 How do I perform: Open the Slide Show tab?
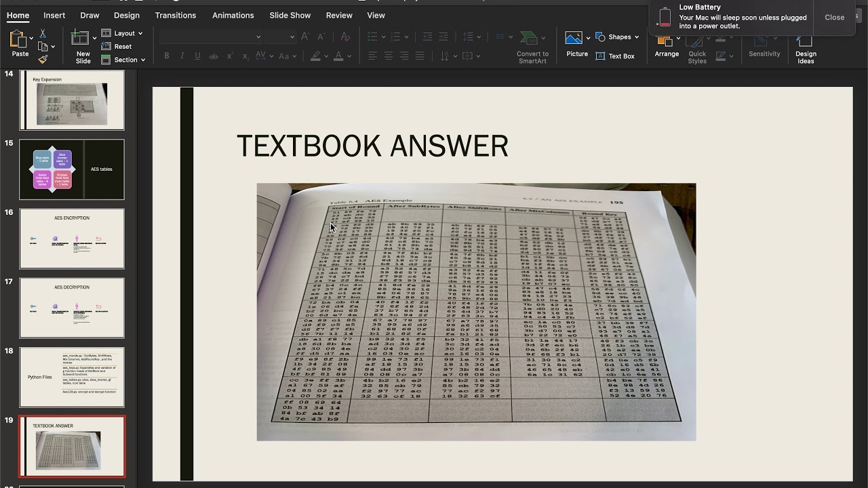[x=290, y=15]
